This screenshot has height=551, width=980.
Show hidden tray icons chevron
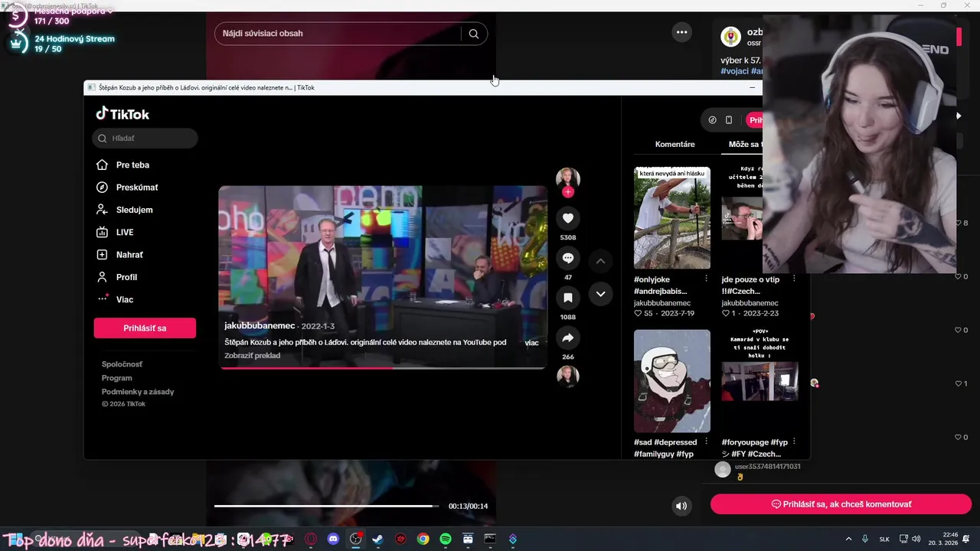click(x=848, y=539)
